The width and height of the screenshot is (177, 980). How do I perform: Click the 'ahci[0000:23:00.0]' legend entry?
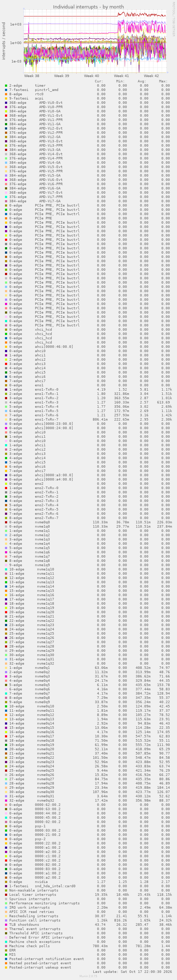[x=54, y=424]
